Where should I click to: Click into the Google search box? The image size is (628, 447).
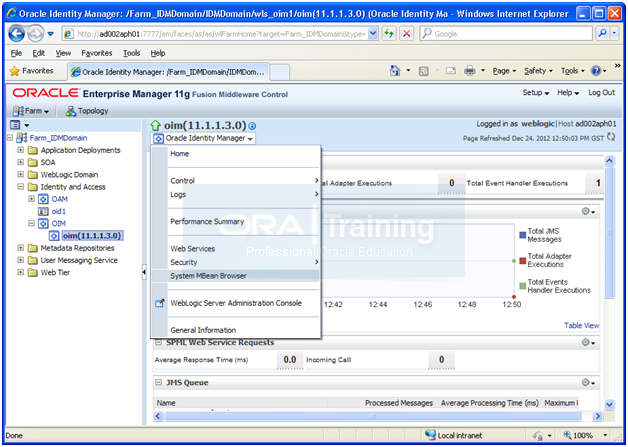point(506,34)
